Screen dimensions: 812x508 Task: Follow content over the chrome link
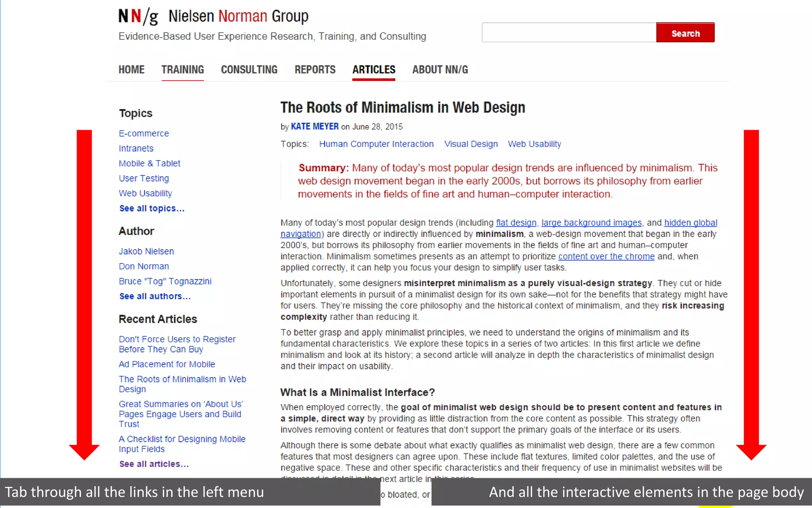coord(606,257)
